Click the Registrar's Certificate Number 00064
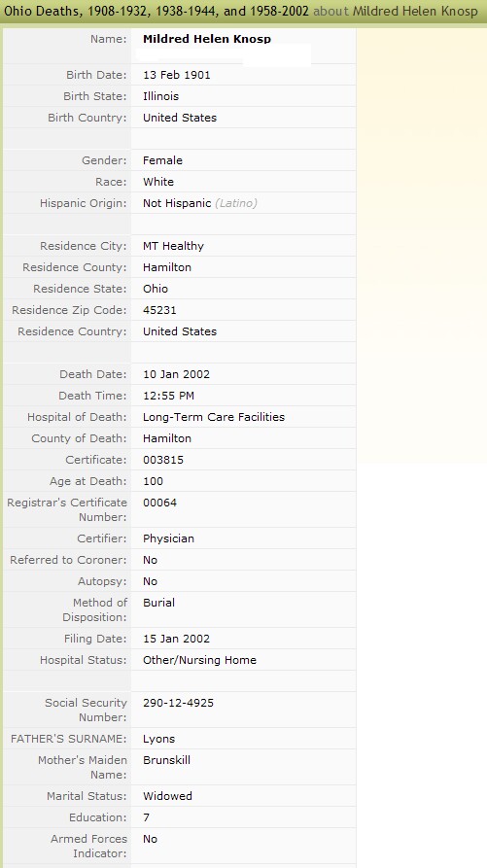Image resolution: width=487 pixels, height=868 pixels. (160, 503)
